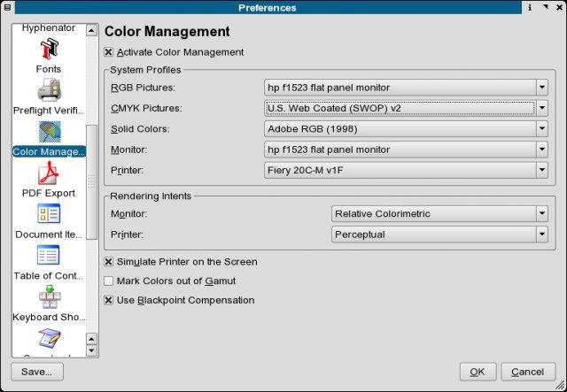Screen dimensions: 567x392
Task: Expand the Solid Colors profile dropdown
Action: 406,128
